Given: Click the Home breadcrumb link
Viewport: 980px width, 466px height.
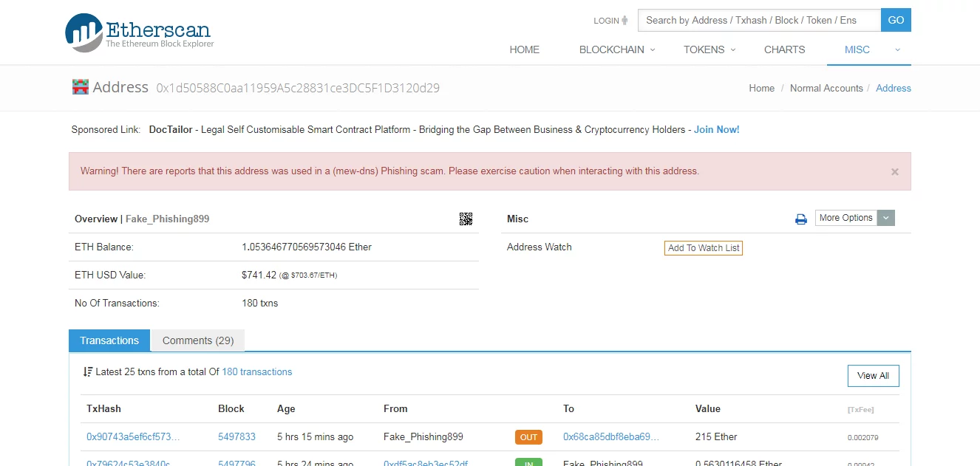Looking at the screenshot, I should [762, 88].
